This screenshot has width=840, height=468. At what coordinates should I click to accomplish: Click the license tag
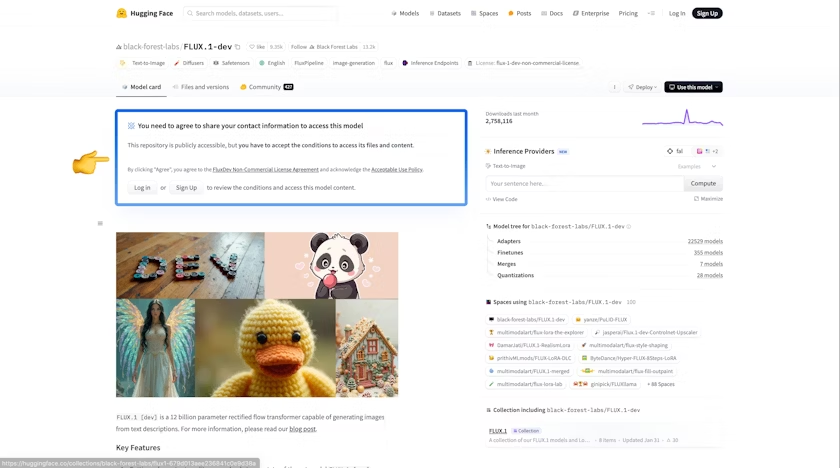pyautogui.click(x=523, y=63)
